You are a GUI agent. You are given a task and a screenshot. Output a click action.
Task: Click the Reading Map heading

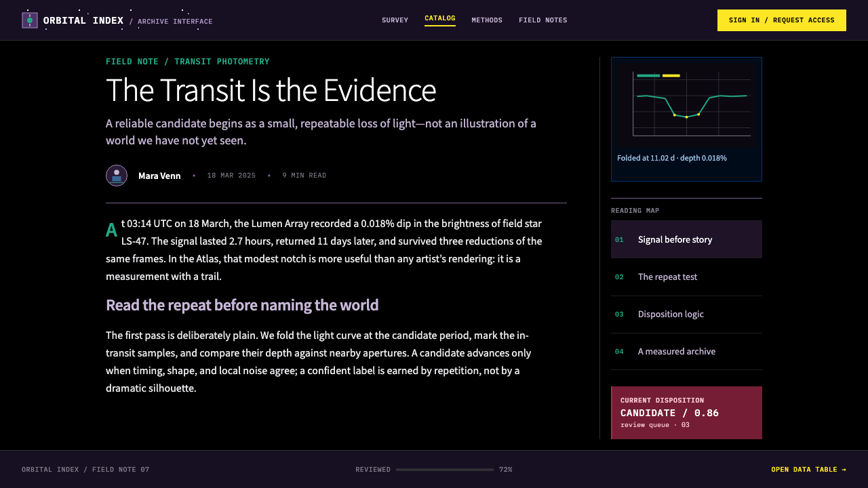coord(635,211)
